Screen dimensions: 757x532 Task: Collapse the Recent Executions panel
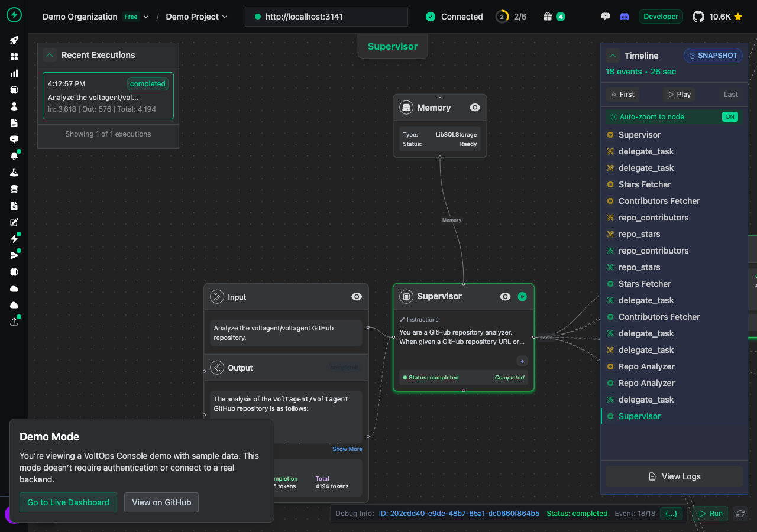coord(50,55)
